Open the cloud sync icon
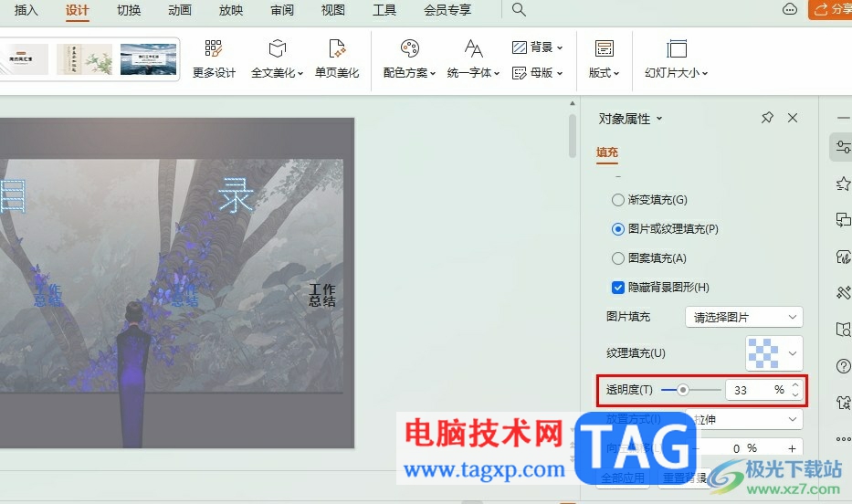The image size is (852, 504). [790, 9]
